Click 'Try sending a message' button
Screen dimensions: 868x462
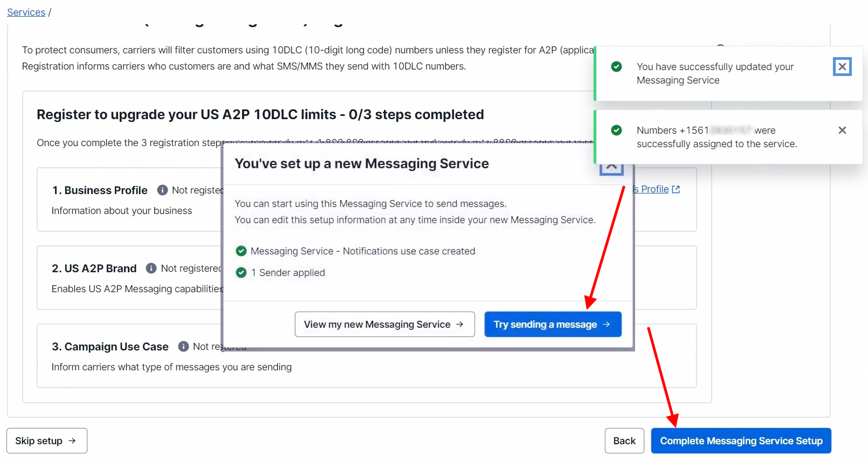553,325
